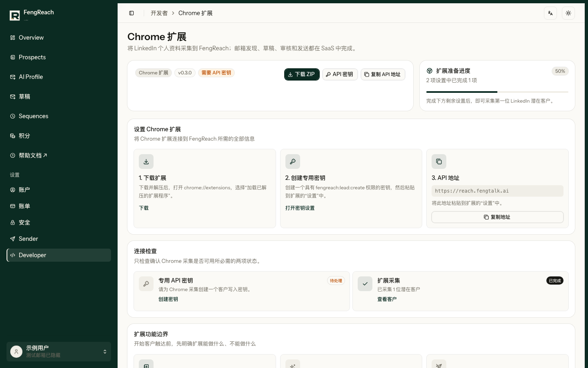Click the 帮助文档 question mark icon
Screen dimensions: 588x368
(13, 155)
